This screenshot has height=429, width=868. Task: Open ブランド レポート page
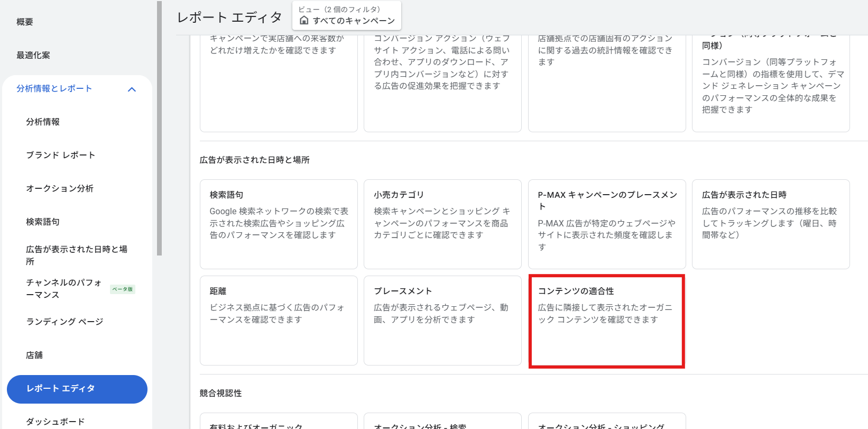[x=61, y=155]
